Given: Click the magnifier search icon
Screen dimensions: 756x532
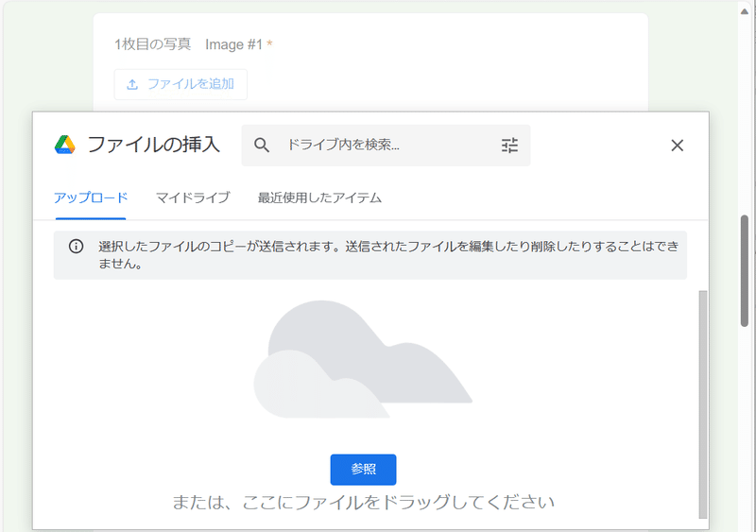Looking at the screenshot, I should click(x=262, y=146).
